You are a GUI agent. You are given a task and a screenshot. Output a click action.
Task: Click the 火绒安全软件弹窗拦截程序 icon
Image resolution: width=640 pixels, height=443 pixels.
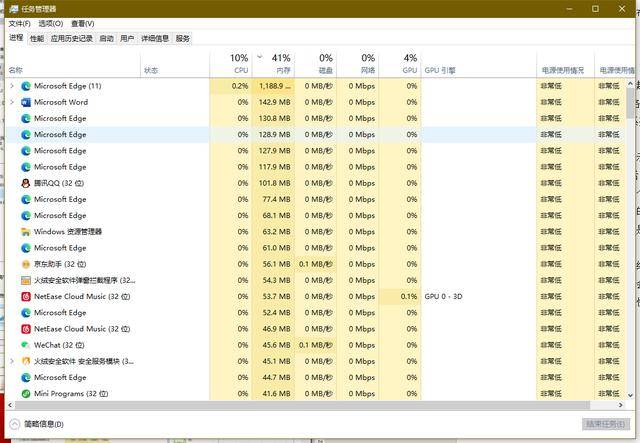(x=26, y=280)
